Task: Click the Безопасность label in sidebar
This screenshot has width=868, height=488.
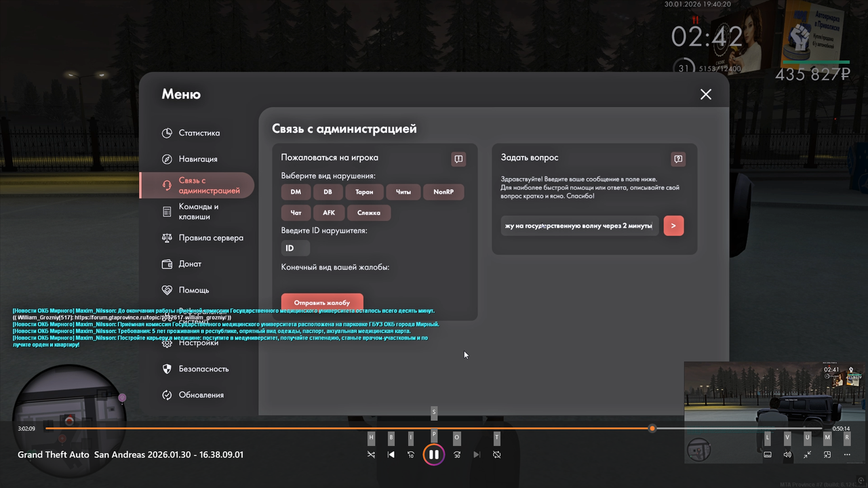Action: pyautogui.click(x=204, y=369)
